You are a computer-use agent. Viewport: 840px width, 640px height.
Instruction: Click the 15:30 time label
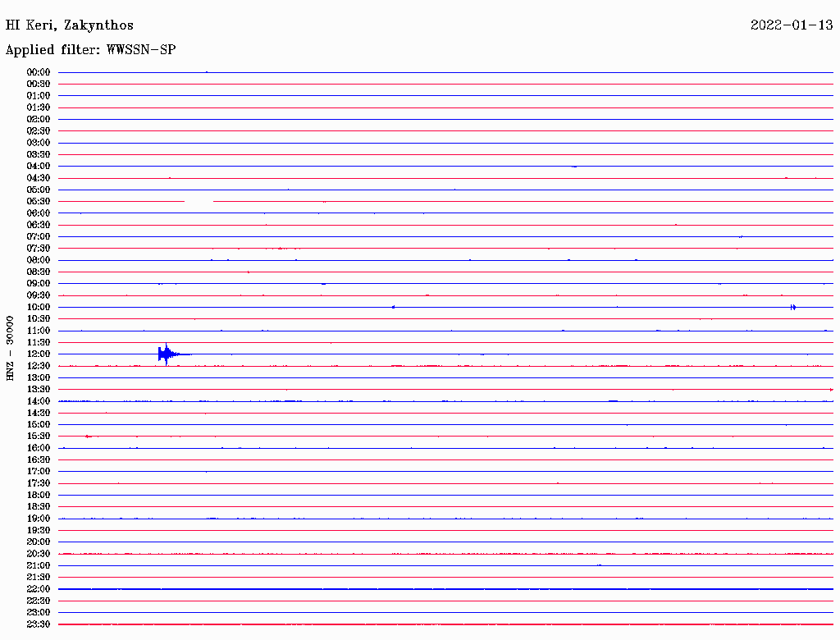pyautogui.click(x=39, y=437)
